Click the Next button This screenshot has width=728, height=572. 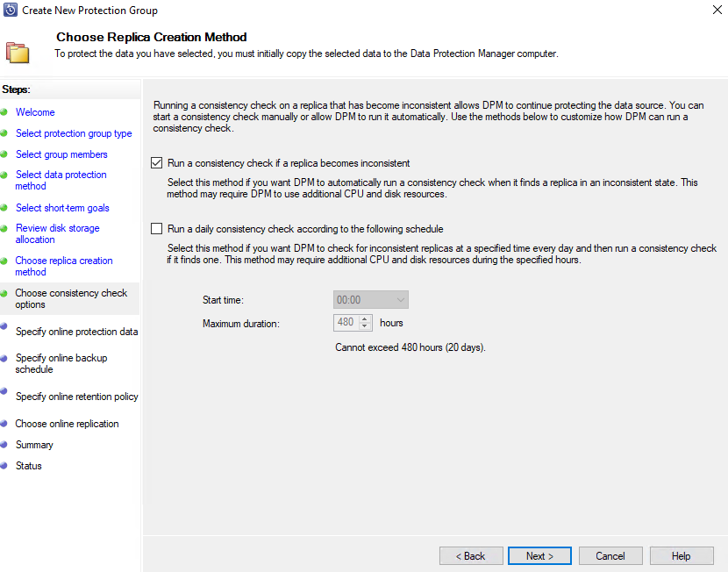pyautogui.click(x=539, y=555)
